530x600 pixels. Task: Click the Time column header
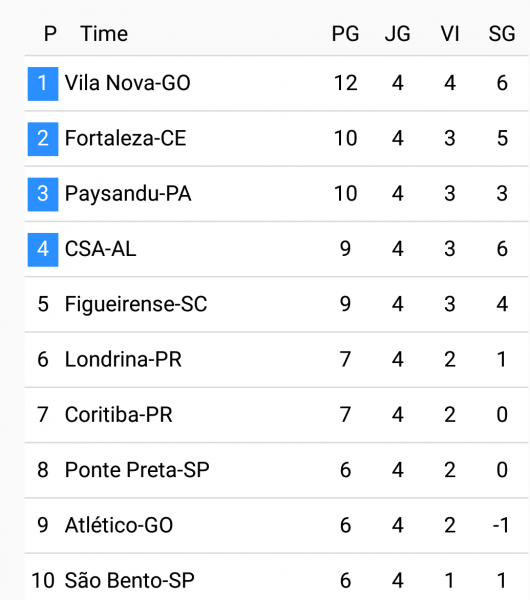[x=104, y=34]
